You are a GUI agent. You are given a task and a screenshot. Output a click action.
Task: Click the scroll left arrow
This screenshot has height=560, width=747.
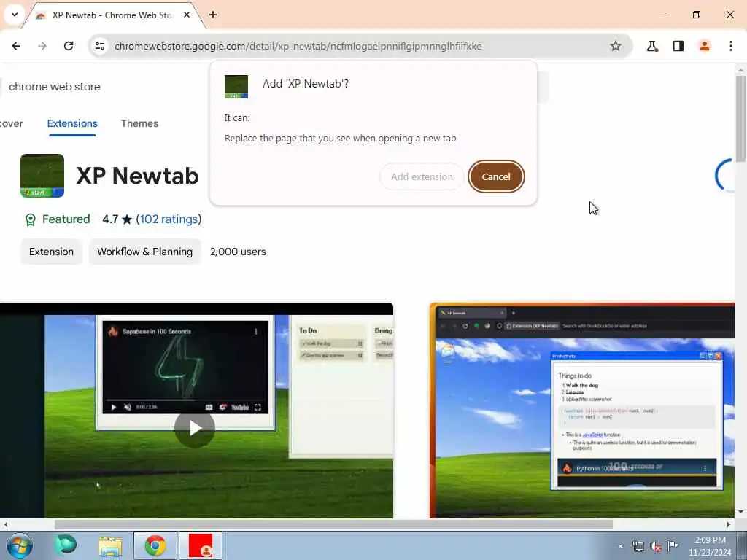click(6, 524)
